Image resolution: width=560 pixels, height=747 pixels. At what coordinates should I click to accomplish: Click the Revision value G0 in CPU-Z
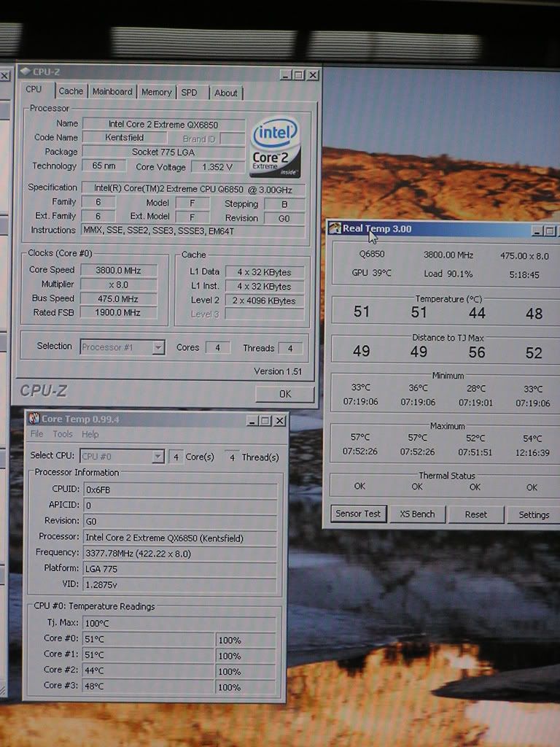(x=284, y=219)
